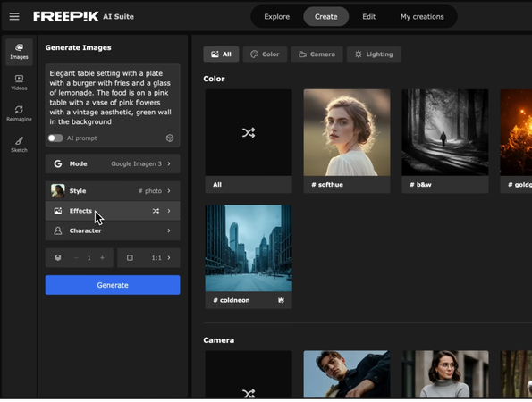Click the shuffle icon in Effects row

click(156, 211)
